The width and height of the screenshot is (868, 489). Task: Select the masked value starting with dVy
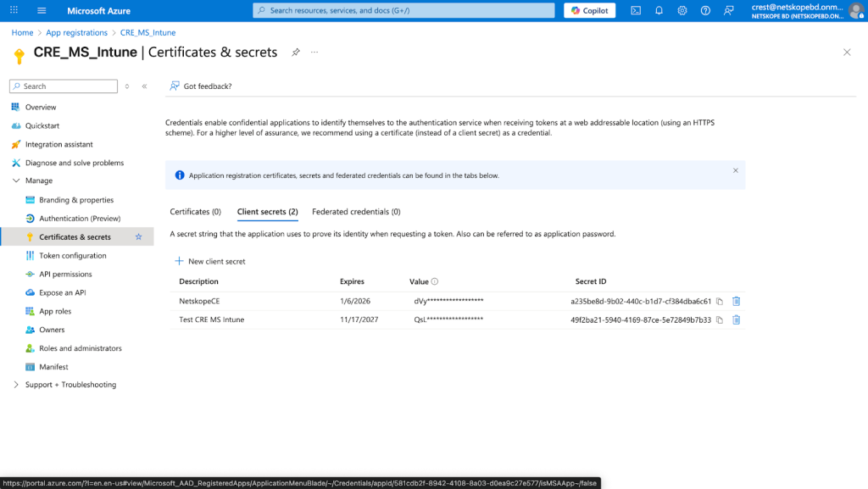coord(449,302)
